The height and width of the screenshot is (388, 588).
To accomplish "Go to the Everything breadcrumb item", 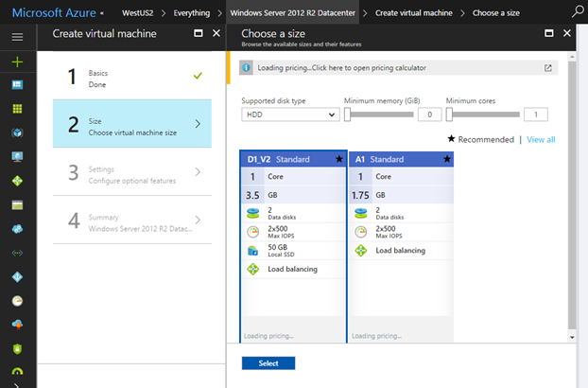I will pyautogui.click(x=192, y=13).
